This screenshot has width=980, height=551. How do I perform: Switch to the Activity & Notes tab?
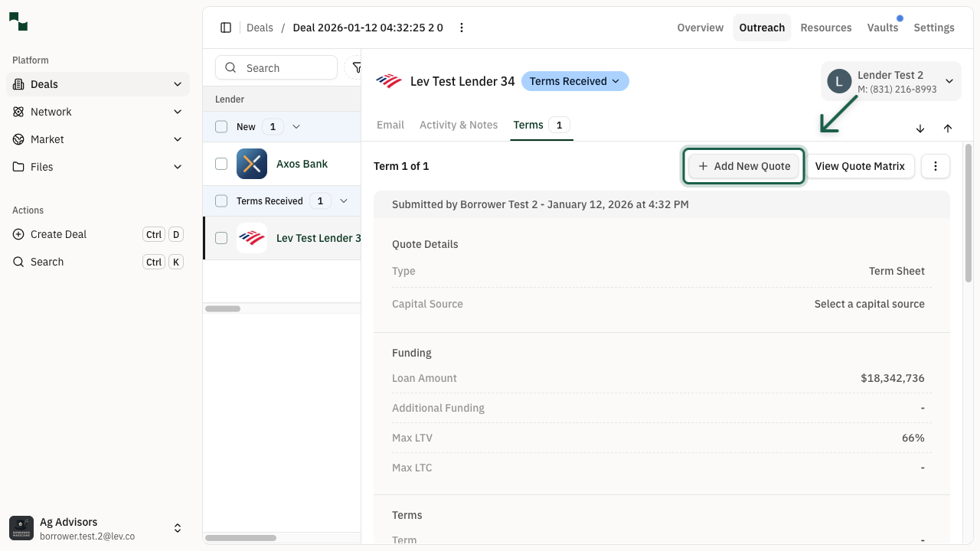[x=459, y=125]
